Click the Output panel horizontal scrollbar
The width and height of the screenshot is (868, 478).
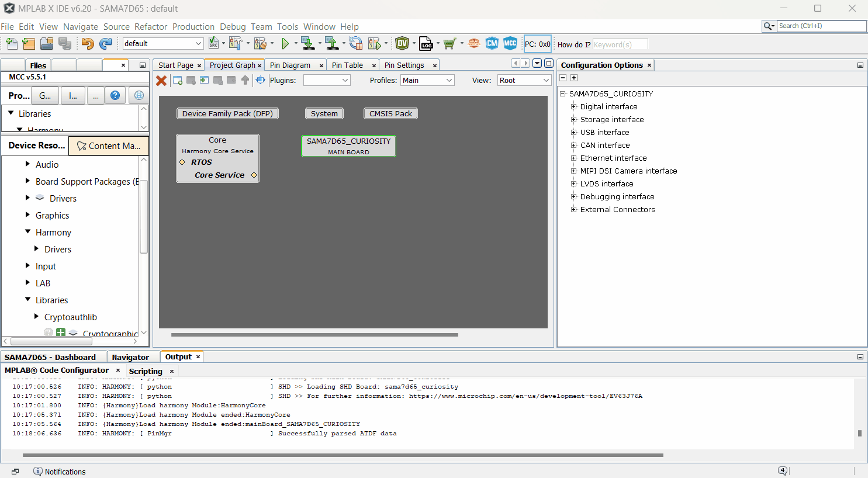[343, 455]
